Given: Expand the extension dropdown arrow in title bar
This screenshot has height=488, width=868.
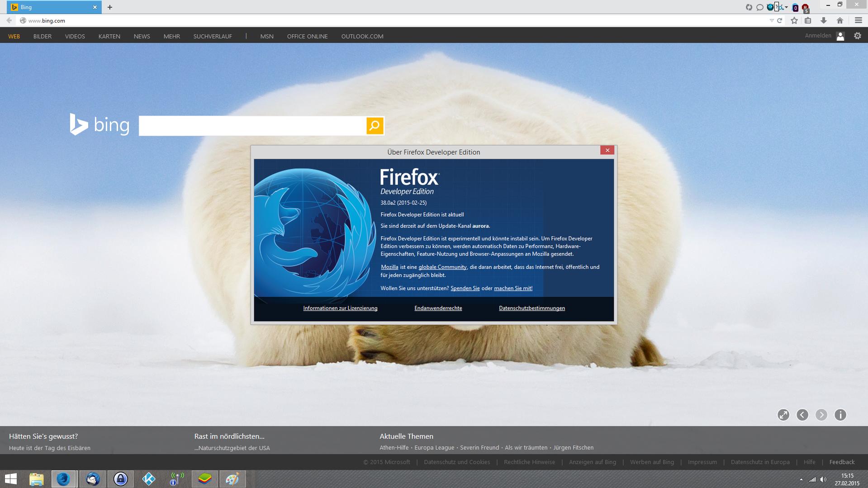Looking at the screenshot, I should [786, 7].
